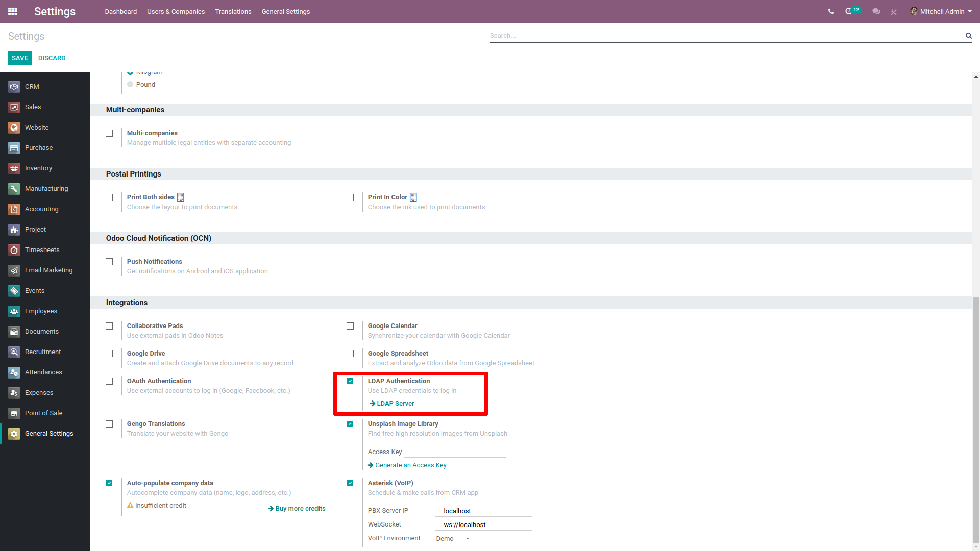Enable the Multi-companies checkbox
This screenshot has width=980, height=551.
point(109,133)
